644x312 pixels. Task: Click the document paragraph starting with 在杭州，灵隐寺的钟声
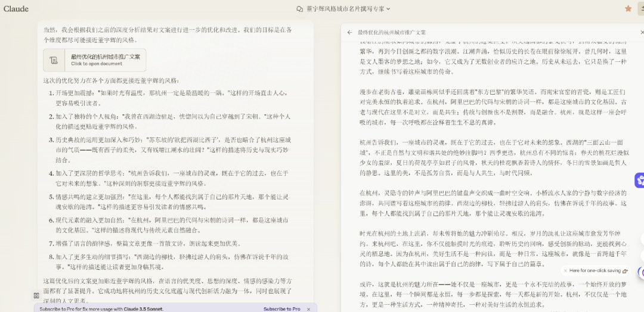coord(493,203)
